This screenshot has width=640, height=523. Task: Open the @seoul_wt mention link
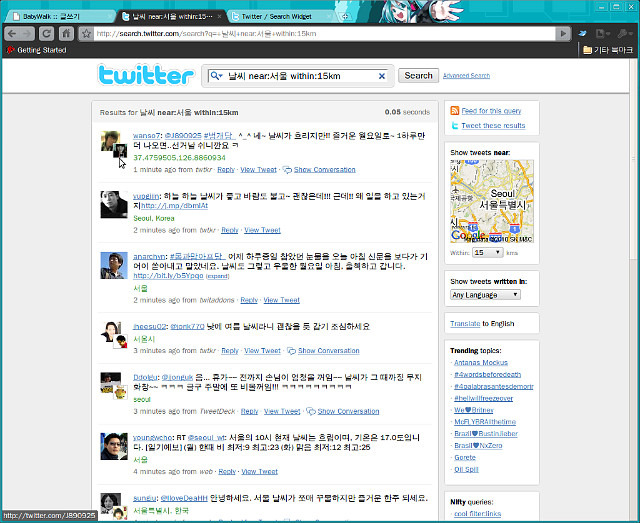[x=207, y=438]
